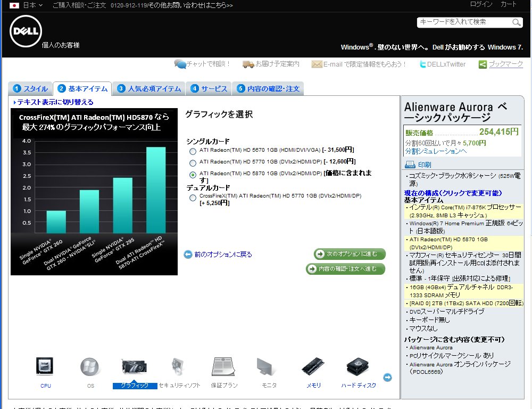Viewport: 532px width, 409px height.
Task: Click the カート link
Action: click(x=508, y=4)
